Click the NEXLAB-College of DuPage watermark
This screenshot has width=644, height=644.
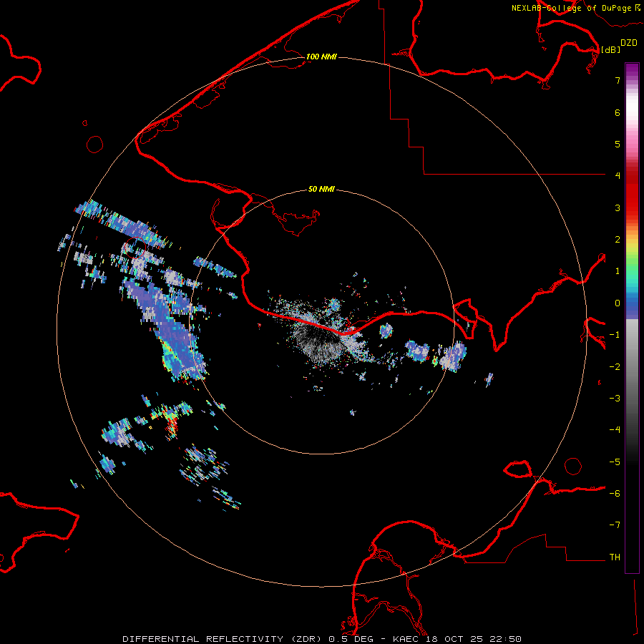[576, 8]
